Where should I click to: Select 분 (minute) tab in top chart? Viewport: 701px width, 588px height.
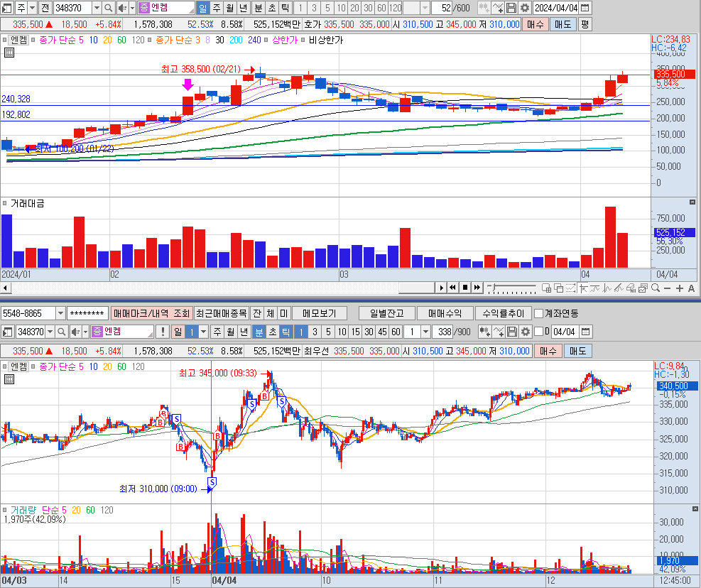coord(259,8)
